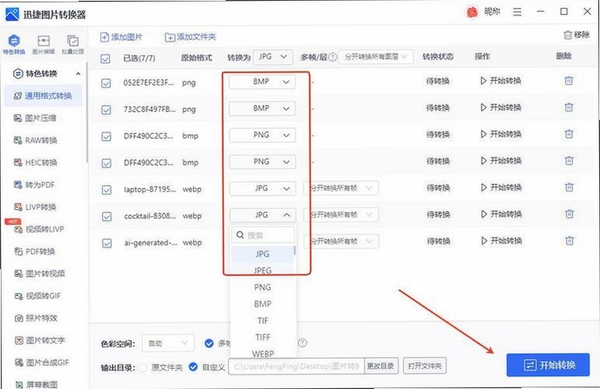Delete the laptop-87195 row via trash icon
Image resolution: width=600 pixels, height=389 pixels.
(569, 187)
